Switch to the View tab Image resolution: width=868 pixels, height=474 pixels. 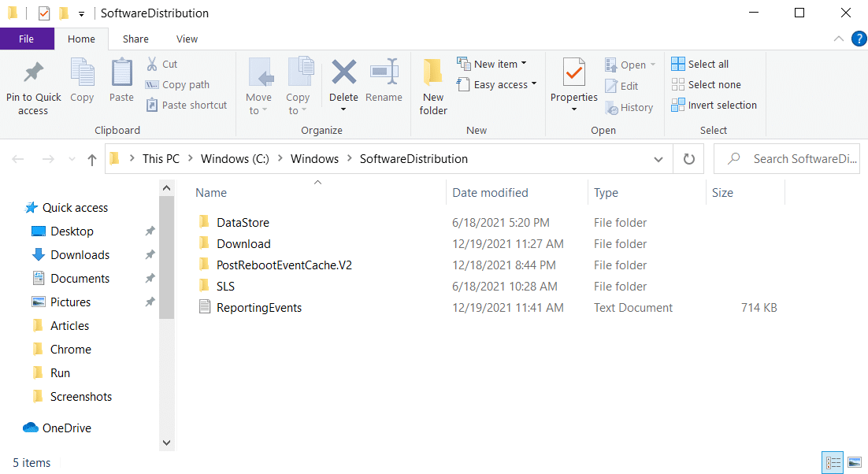point(187,38)
